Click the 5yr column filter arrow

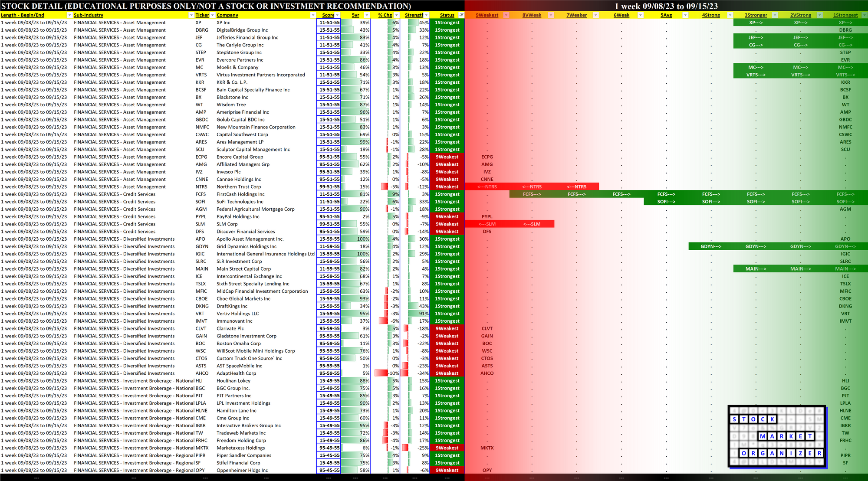(x=367, y=15)
